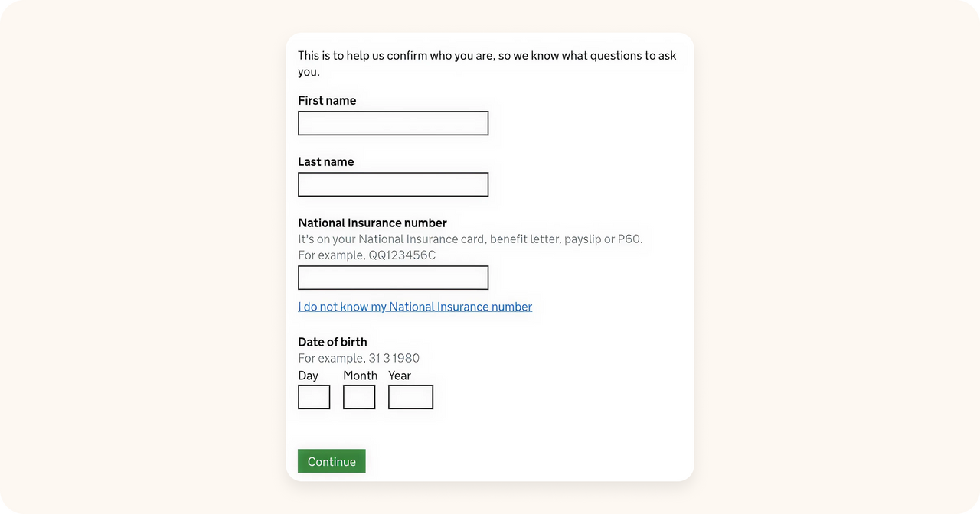Click the 'First name' label text
Viewport: 980px width, 514px height.
pos(327,101)
